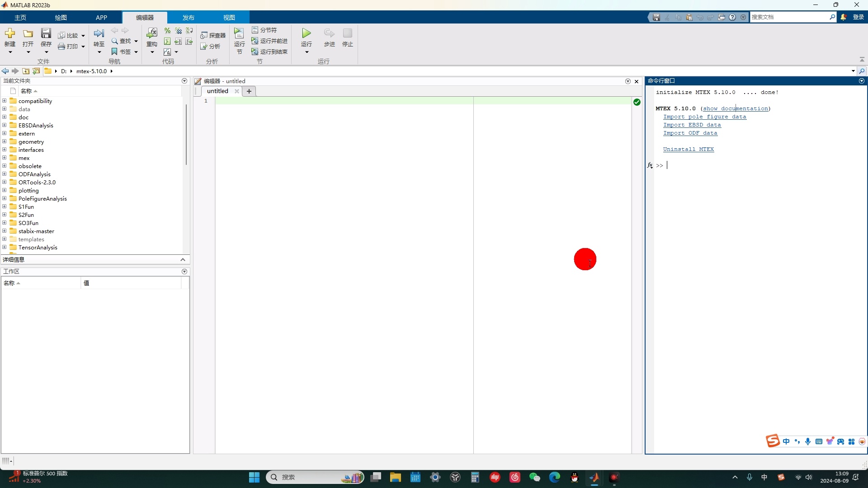Click the 'Uninstall MTEX' link
This screenshot has height=488, width=868.
[x=689, y=149]
